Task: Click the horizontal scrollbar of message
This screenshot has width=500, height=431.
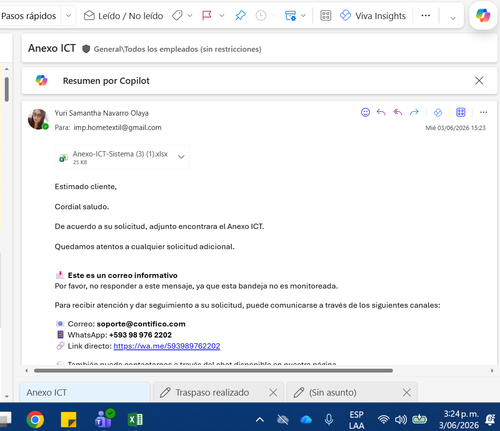Action: [213, 371]
